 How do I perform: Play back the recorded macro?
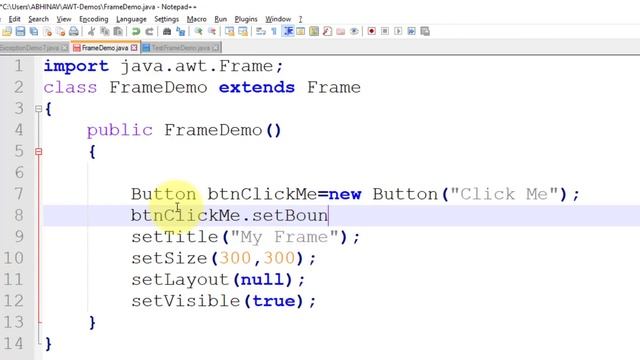(398, 31)
